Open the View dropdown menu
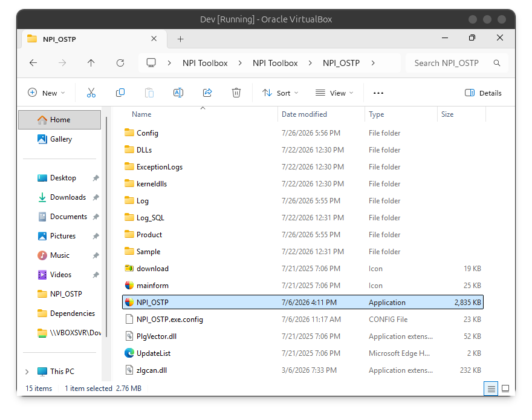Viewport: 532px width, 420px height. click(x=334, y=93)
